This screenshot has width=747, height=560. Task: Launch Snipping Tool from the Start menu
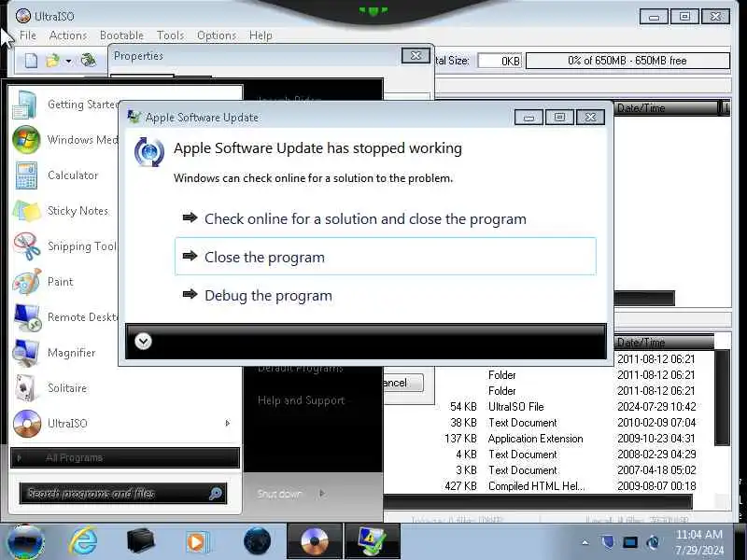(x=64, y=246)
